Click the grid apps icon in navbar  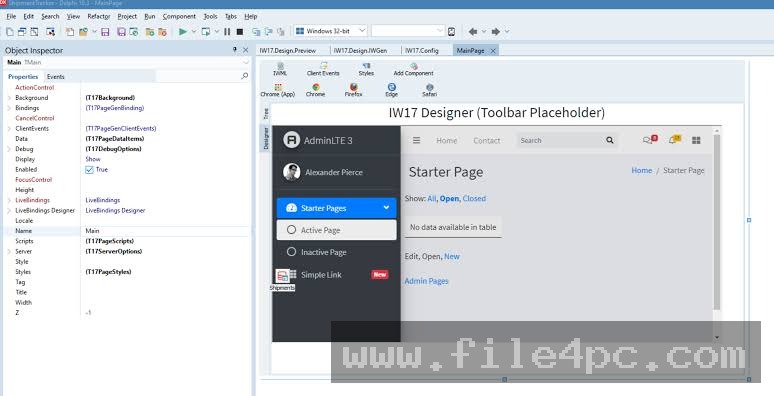point(696,140)
